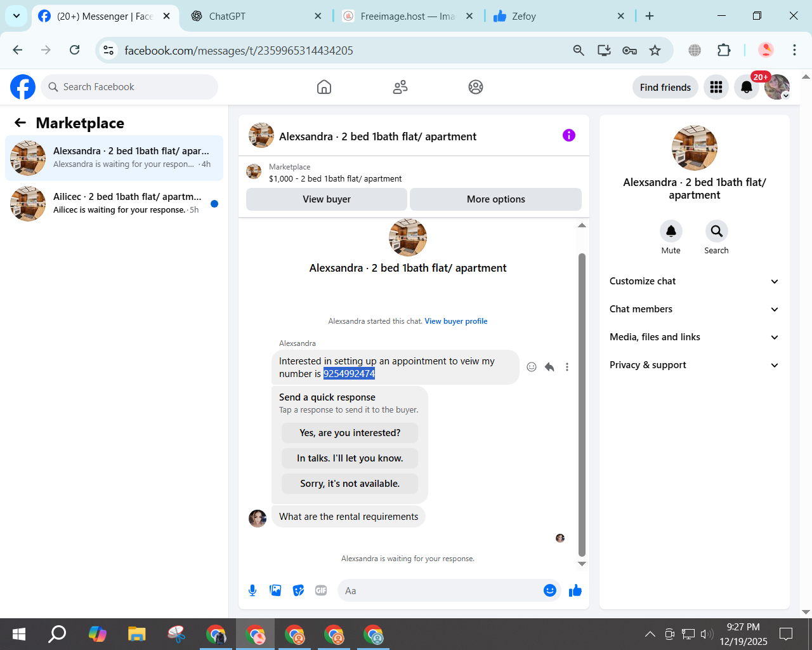Open the Ailicec conversation in the list
The height and width of the screenshot is (650, 812).
tap(114, 204)
